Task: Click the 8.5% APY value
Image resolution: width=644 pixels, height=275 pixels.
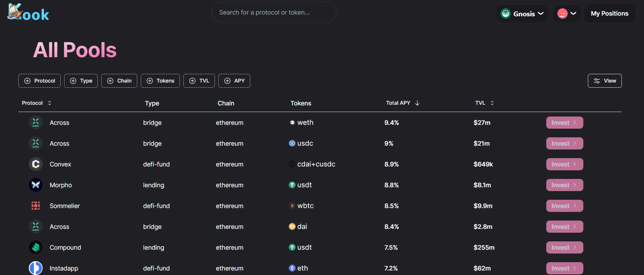Action: tap(392, 206)
